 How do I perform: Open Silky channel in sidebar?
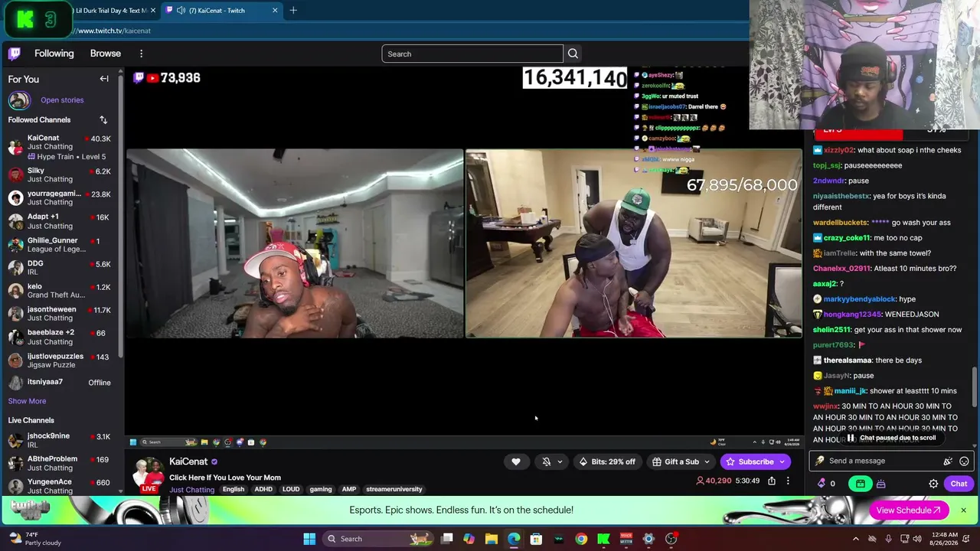click(x=60, y=174)
